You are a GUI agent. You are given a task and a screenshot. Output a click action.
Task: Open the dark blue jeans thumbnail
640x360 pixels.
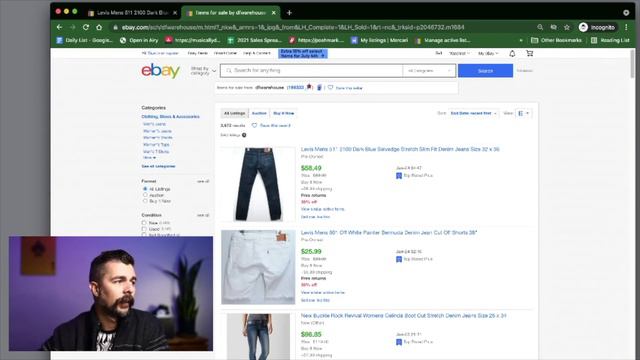[x=258, y=184]
